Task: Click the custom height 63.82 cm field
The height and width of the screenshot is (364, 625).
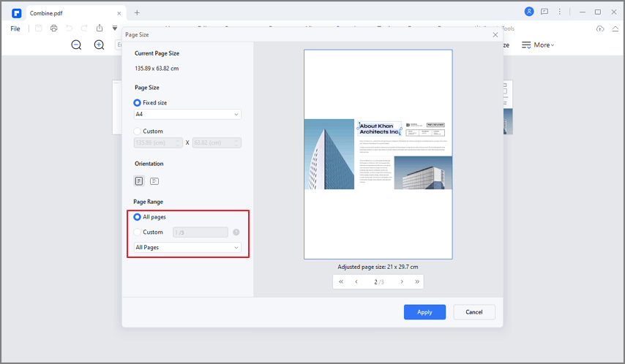Action: coord(217,143)
